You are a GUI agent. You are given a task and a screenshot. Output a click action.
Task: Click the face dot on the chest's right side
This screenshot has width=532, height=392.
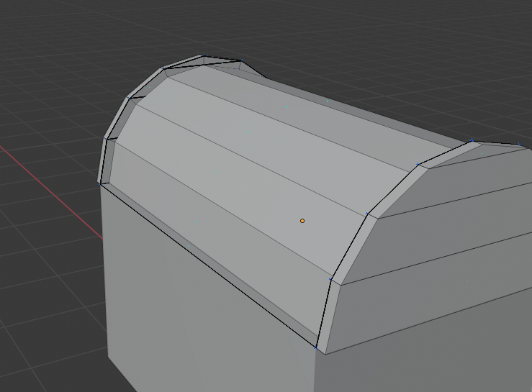pos(467,280)
